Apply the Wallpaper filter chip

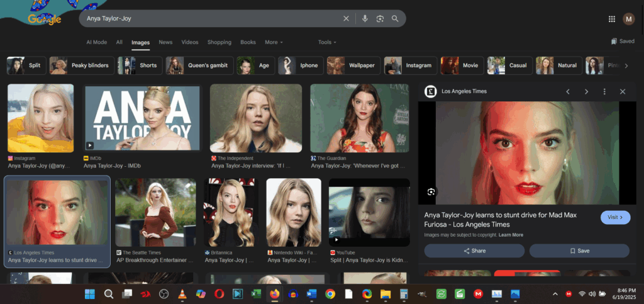[353, 65]
